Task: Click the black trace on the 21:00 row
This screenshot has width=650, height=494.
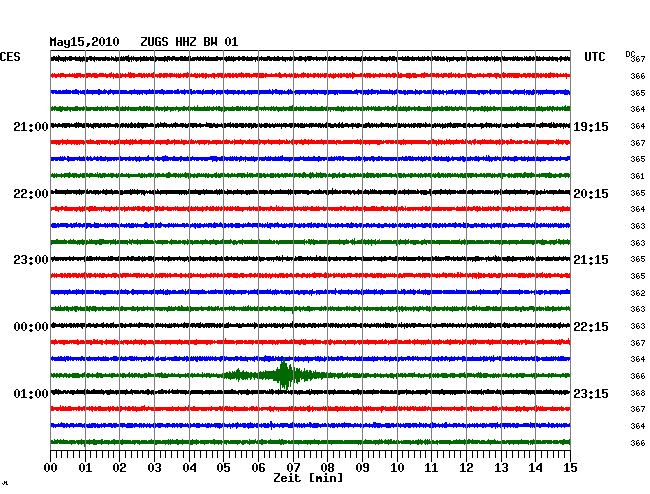Action: pyautogui.click(x=310, y=125)
